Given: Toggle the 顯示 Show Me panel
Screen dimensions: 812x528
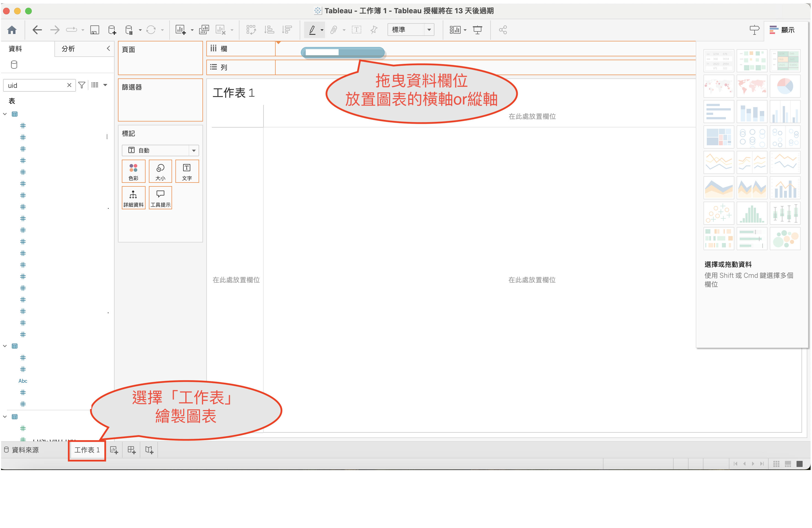Looking at the screenshot, I should point(782,30).
